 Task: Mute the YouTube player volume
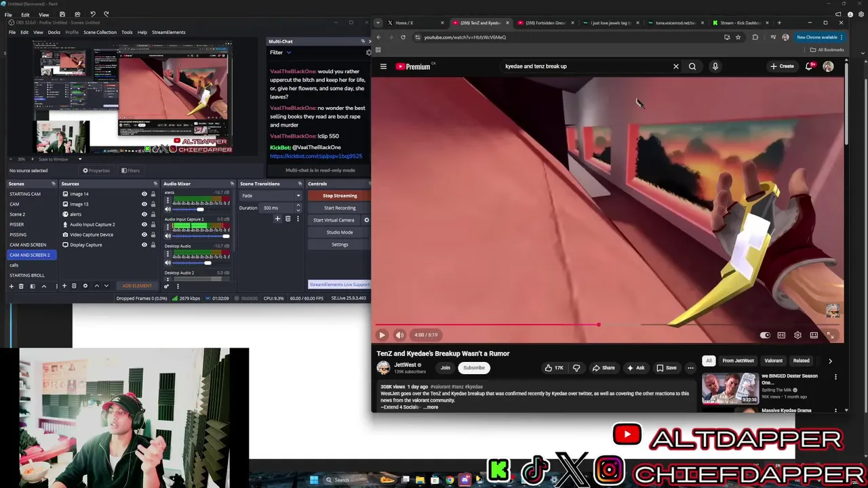coord(399,335)
